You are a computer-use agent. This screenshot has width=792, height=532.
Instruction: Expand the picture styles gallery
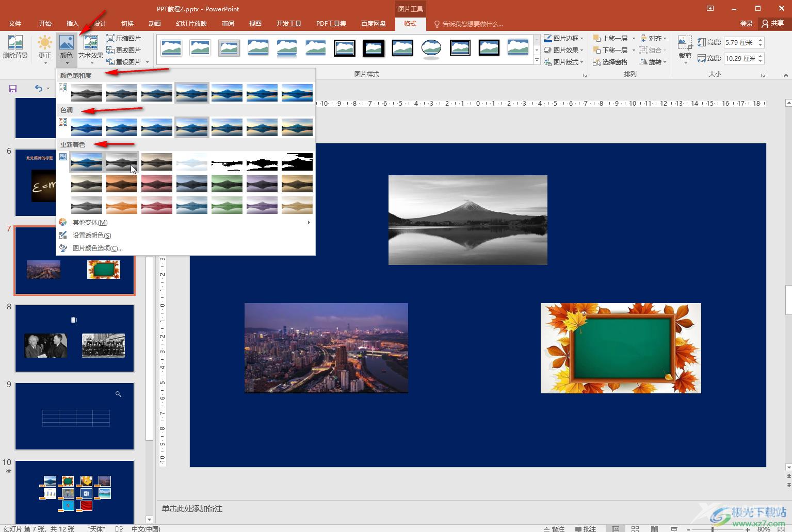point(537,61)
